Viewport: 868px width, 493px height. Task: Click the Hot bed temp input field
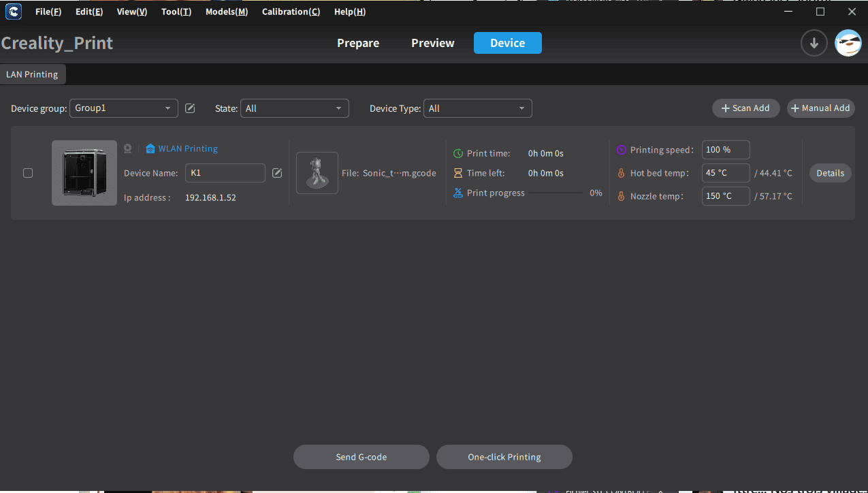[x=725, y=173]
